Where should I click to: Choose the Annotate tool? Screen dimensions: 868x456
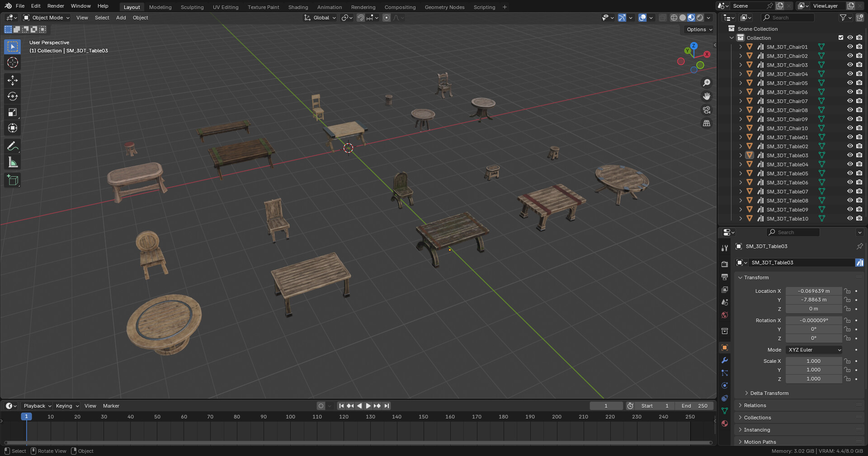(x=12, y=146)
